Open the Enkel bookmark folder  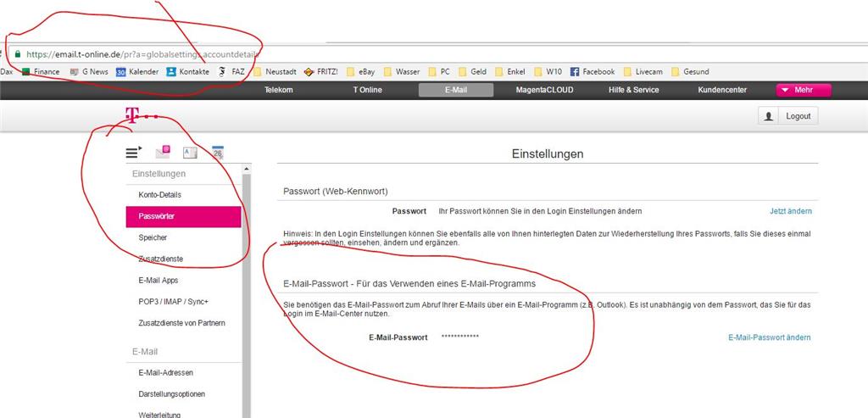509,71
